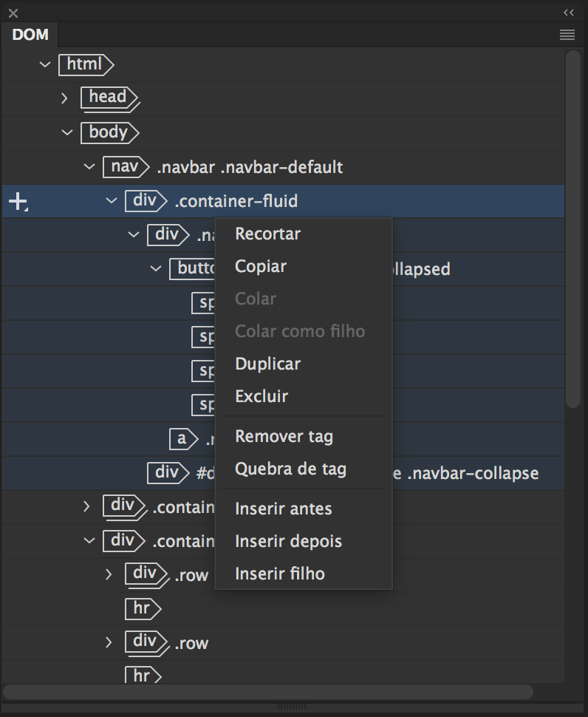Expand the head node chevron
588x717 pixels.
coord(64,97)
